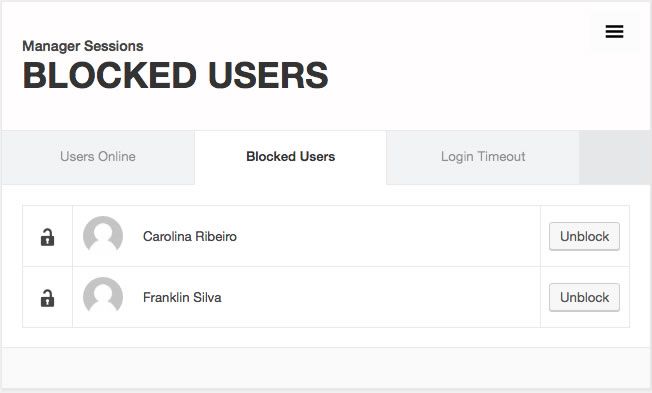Unblock Franklin Silva
The width and height of the screenshot is (652, 393).
[x=584, y=297]
